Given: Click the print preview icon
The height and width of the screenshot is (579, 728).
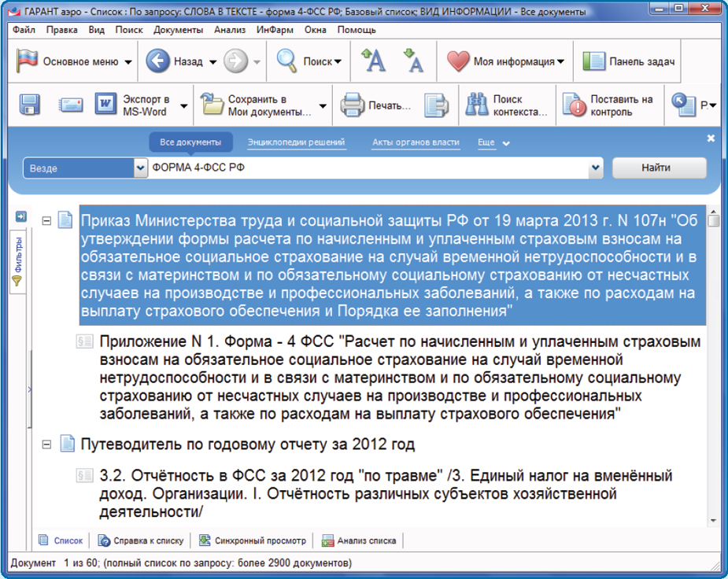Looking at the screenshot, I should 435,105.
